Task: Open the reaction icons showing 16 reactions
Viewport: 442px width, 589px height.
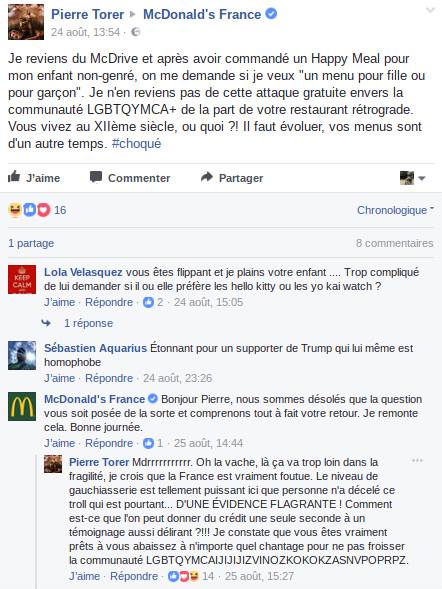Action: click(x=29, y=210)
